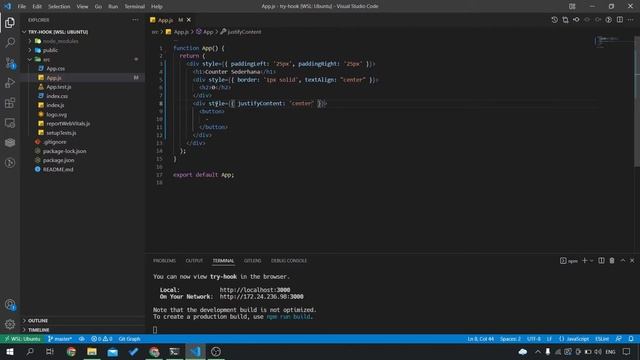This screenshot has height=360, width=640.
Task: Collapse the TRY-HOOK workspace root
Action: point(24,32)
